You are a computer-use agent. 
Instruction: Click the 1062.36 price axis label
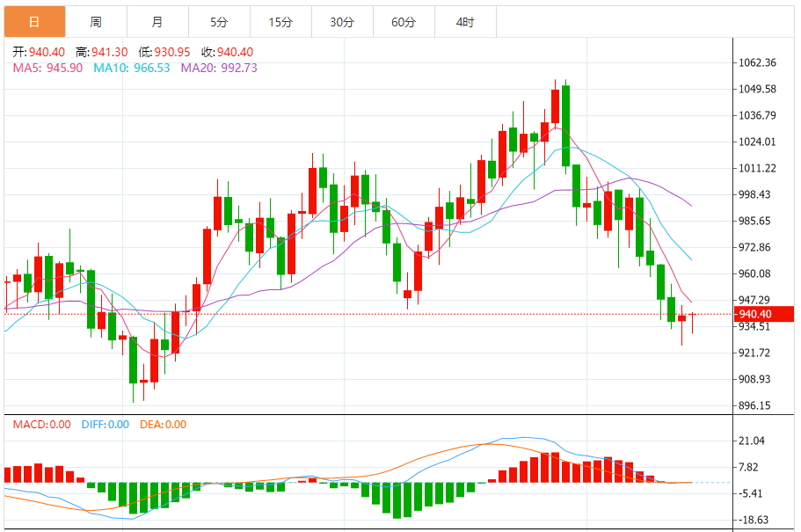757,62
